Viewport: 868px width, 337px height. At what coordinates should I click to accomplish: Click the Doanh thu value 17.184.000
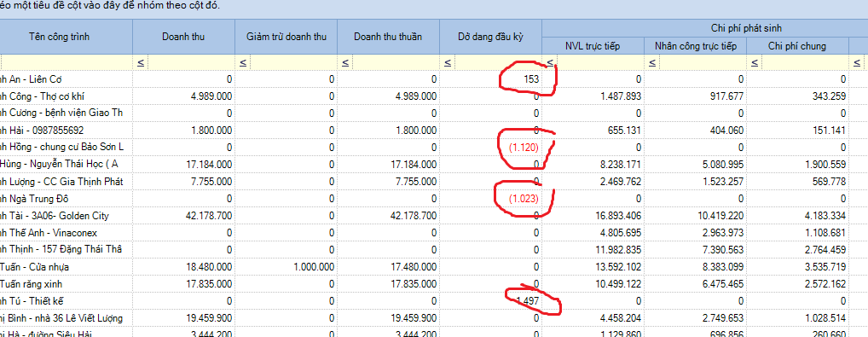(209, 165)
